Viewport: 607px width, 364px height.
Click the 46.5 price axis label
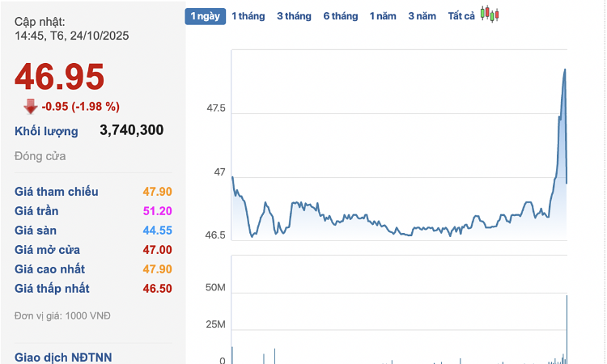214,235
